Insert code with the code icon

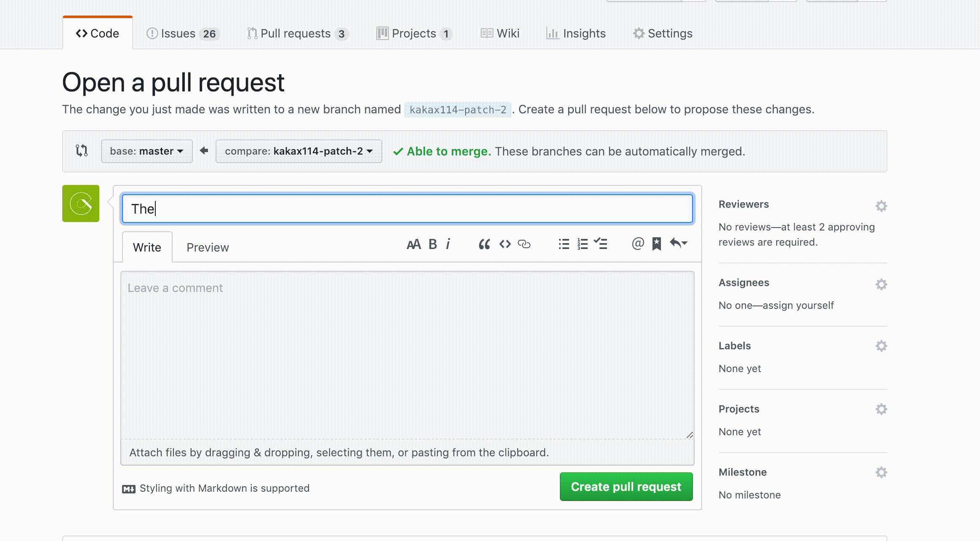(x=505, y=244)
